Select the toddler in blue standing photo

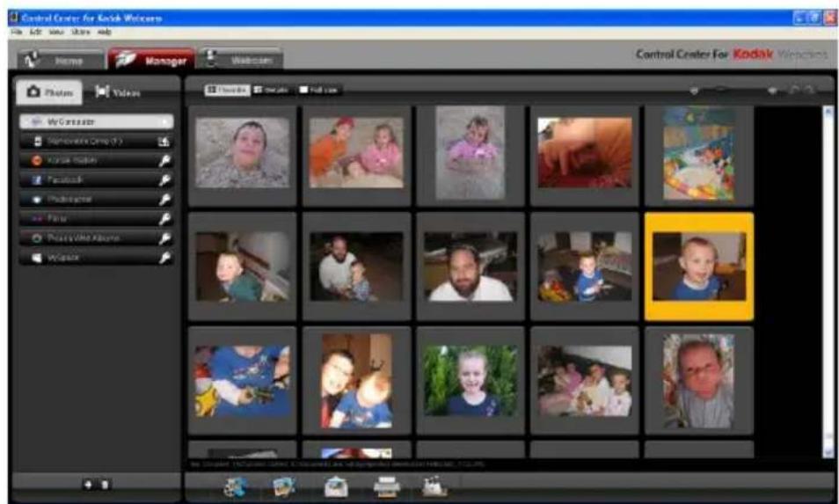585,266
